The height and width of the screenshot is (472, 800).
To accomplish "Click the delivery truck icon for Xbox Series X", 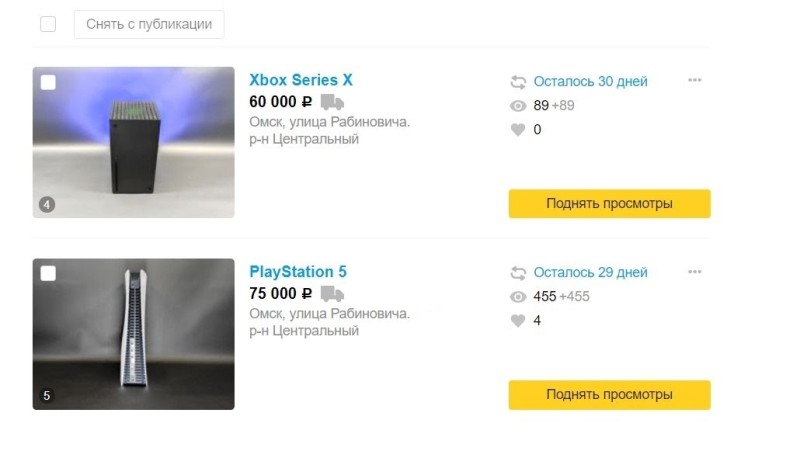I will tap(332, 102).
